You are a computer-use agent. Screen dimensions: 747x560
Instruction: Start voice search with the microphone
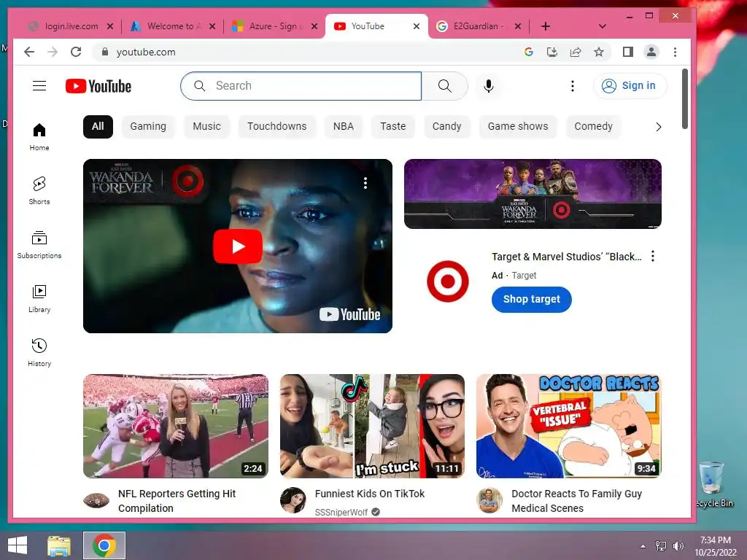[x=488, y=86]
